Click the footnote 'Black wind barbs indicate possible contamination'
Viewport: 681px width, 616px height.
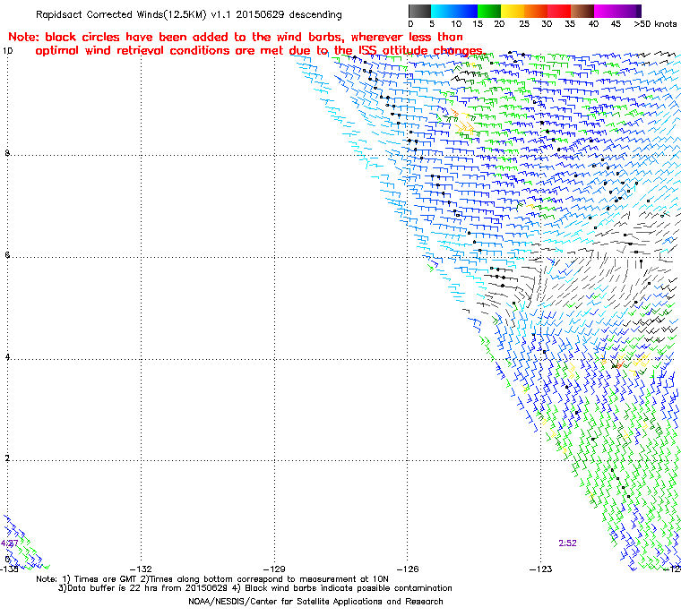pos(349,588)
